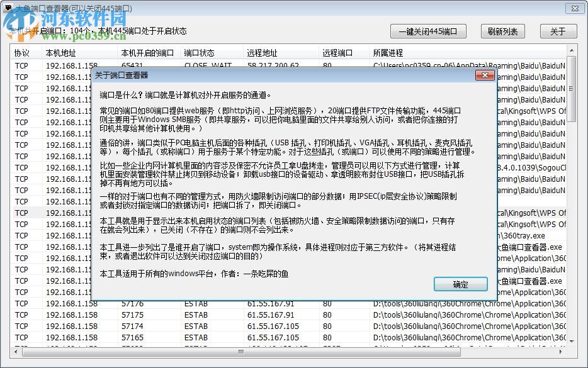Screen dimensions: 588x368
Task: Click the 本机开启的端口 column header
Action: pyautogui.click(x=148, y=53)
